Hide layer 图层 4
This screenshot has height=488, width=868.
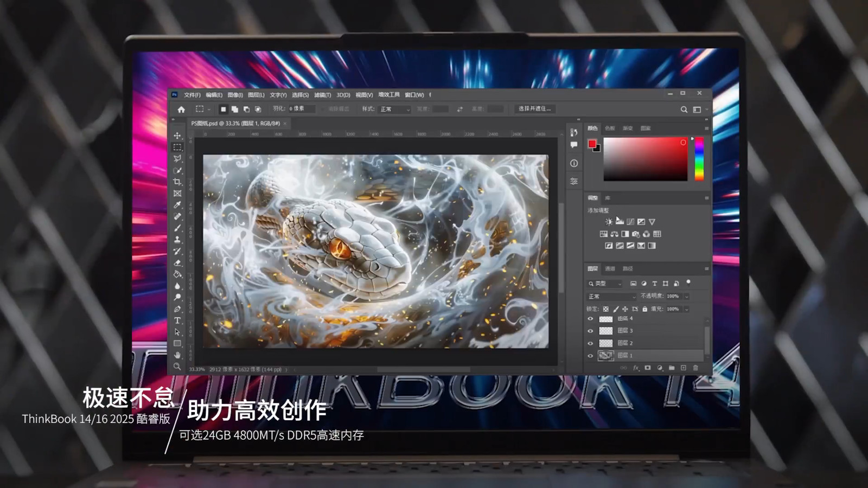591,319
